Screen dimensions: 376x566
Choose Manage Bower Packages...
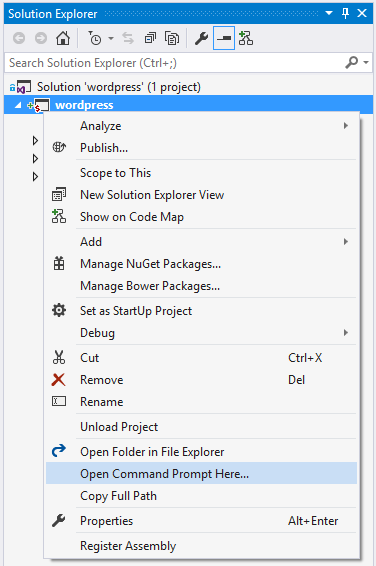click(x=201, y=286)
